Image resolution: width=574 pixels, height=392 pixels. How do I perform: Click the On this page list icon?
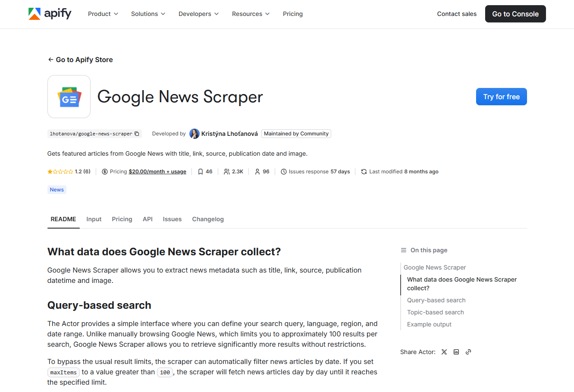tap(403, 250)
